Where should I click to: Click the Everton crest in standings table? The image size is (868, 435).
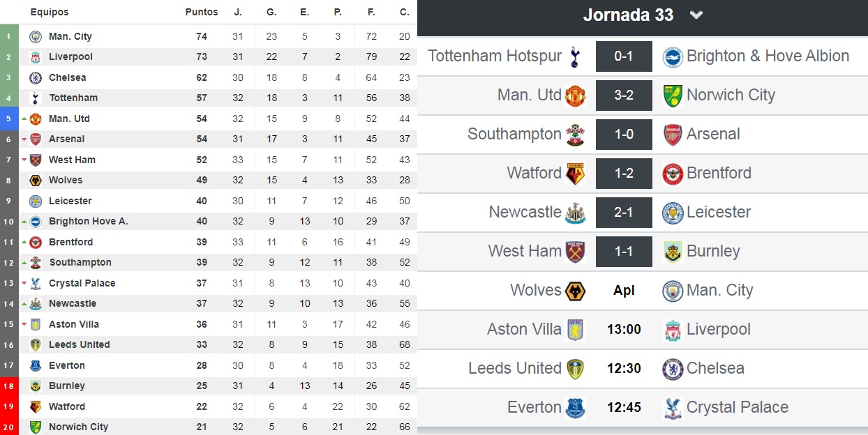coord(35,365)
